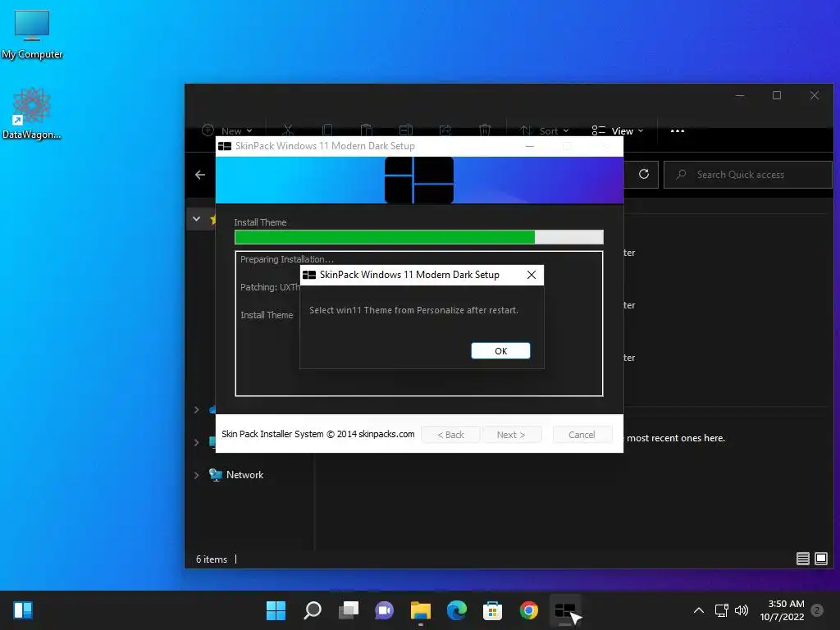Open the Windows Start menu

tap(276, 610)
